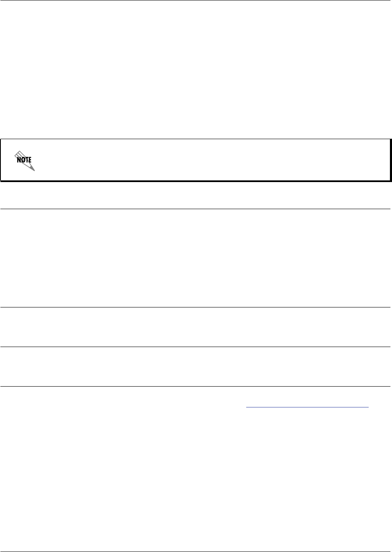Click the pencil tip of the NOTE icon
Viewport: 392px width, 552px height.
(33, 169)
